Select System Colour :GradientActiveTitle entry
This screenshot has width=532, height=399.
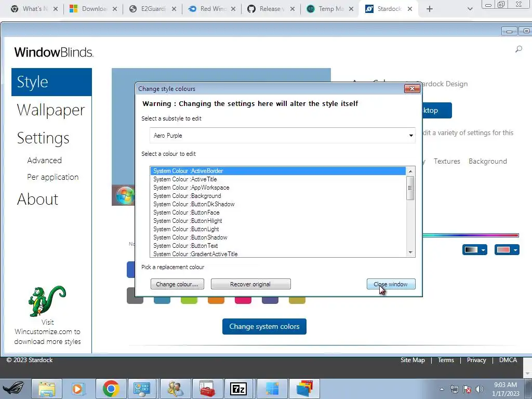click(278, 254)
